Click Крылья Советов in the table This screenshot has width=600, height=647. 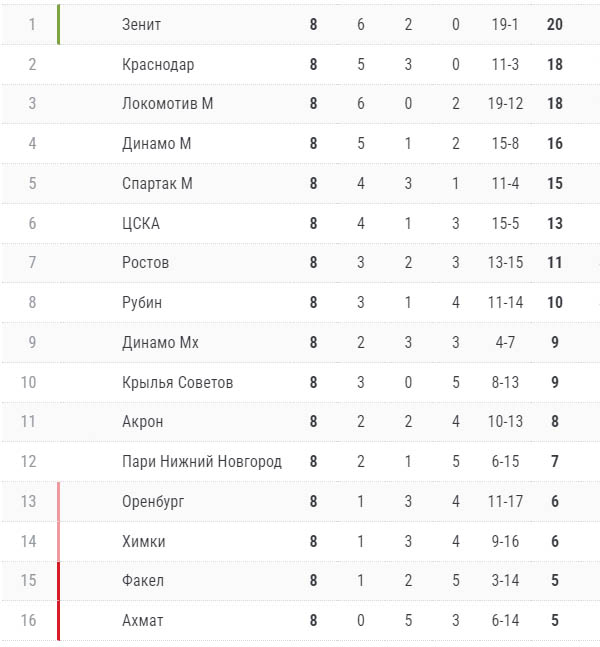tap(177, 383)
